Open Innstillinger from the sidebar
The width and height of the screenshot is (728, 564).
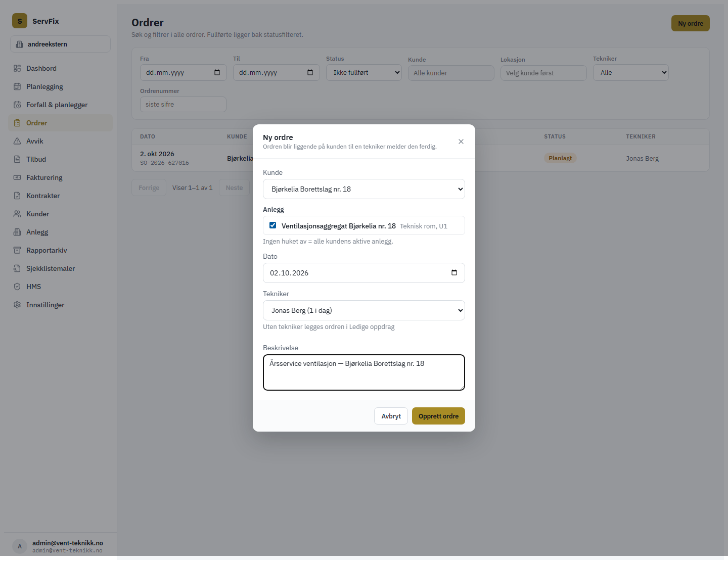click(60, 305)
